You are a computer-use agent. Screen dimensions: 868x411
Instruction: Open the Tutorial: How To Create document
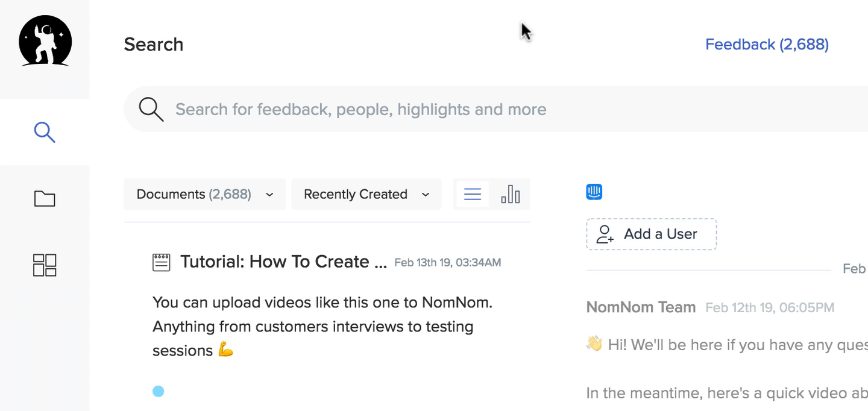283,262
